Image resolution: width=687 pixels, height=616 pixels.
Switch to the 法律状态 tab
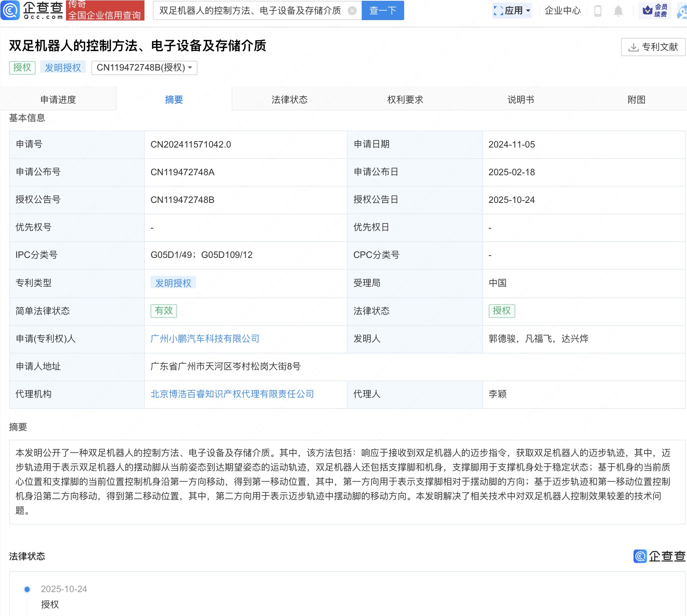tap(289, 99)
